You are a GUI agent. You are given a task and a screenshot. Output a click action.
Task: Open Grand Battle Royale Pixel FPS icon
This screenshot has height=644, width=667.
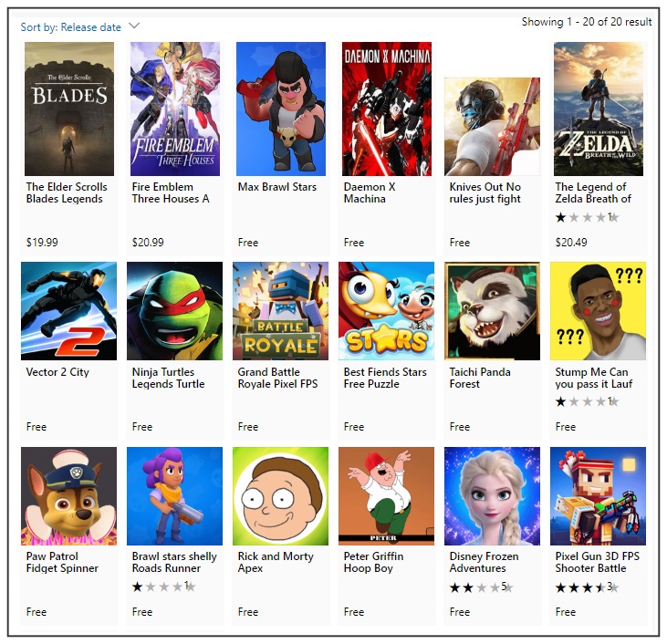pos(281,311)
